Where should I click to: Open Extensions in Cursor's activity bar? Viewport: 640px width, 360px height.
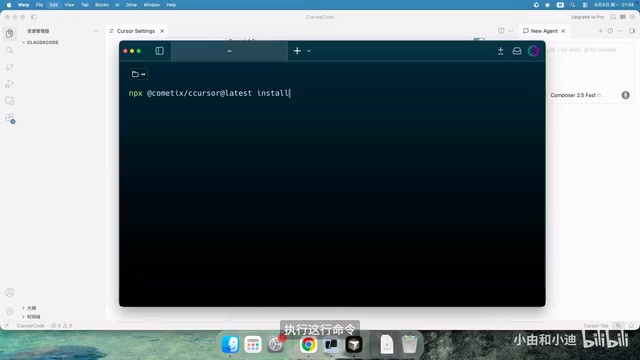click(x=9, y=118)
